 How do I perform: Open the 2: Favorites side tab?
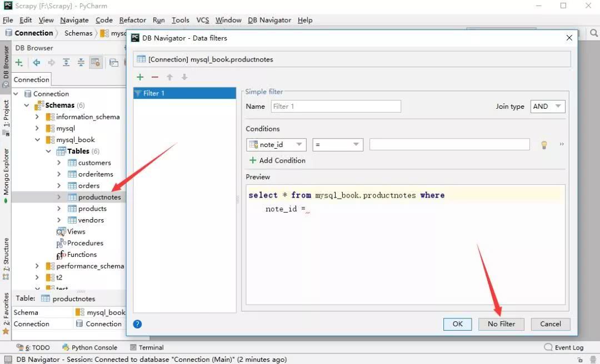[6, 314]
